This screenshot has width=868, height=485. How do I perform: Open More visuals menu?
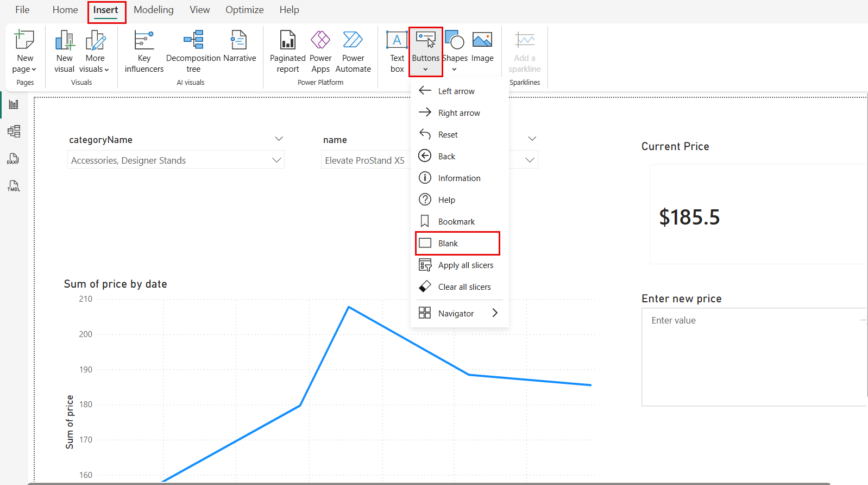click(95, 52)
